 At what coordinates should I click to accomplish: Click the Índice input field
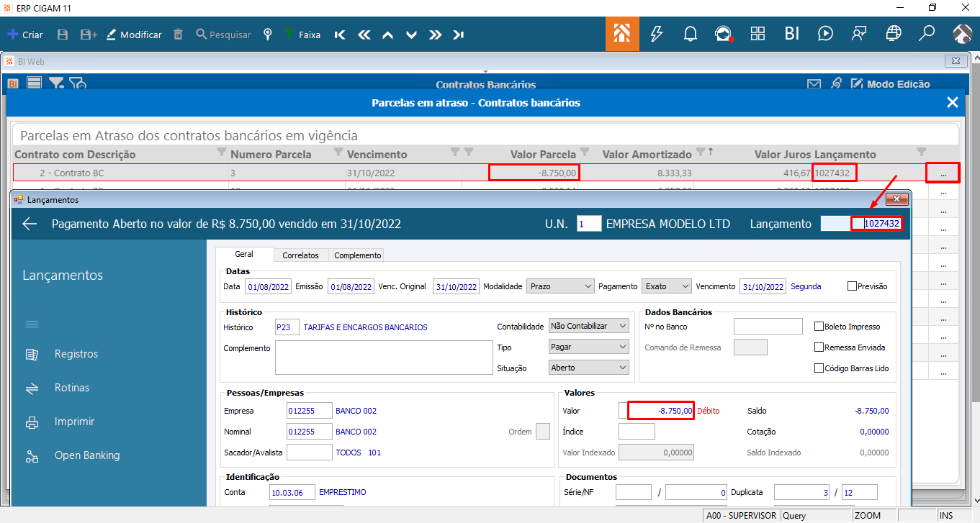point(637,432)
